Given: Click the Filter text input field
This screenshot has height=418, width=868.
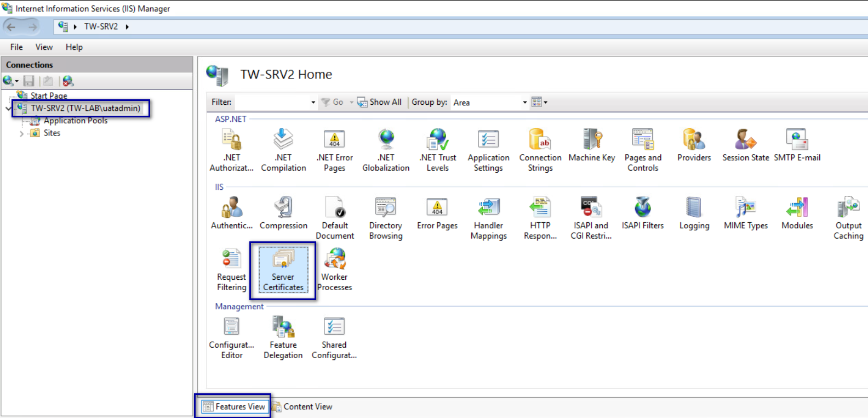Looking at the screenshot, I should click(272, 103).
